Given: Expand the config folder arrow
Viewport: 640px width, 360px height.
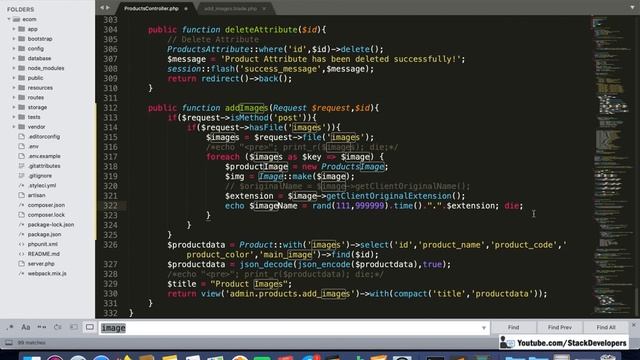Looking at the screenshot, I should tap(14, 49).
